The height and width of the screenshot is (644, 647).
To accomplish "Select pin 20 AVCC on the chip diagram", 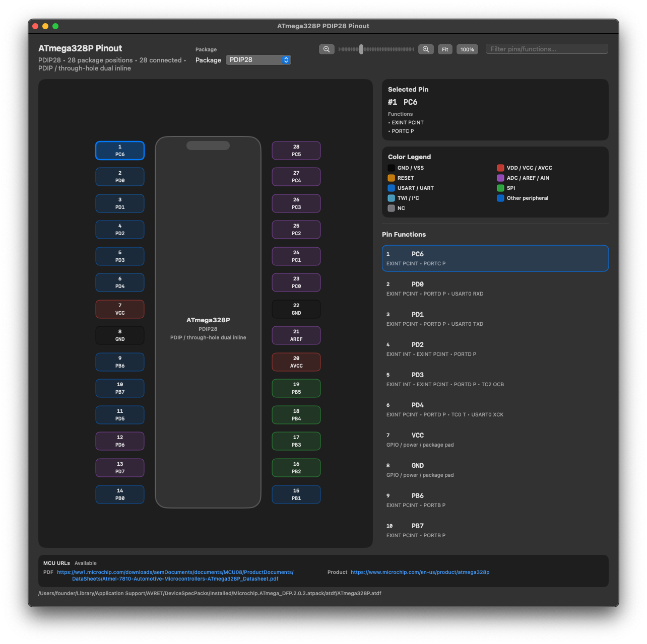I will click(x=296, y=362).
